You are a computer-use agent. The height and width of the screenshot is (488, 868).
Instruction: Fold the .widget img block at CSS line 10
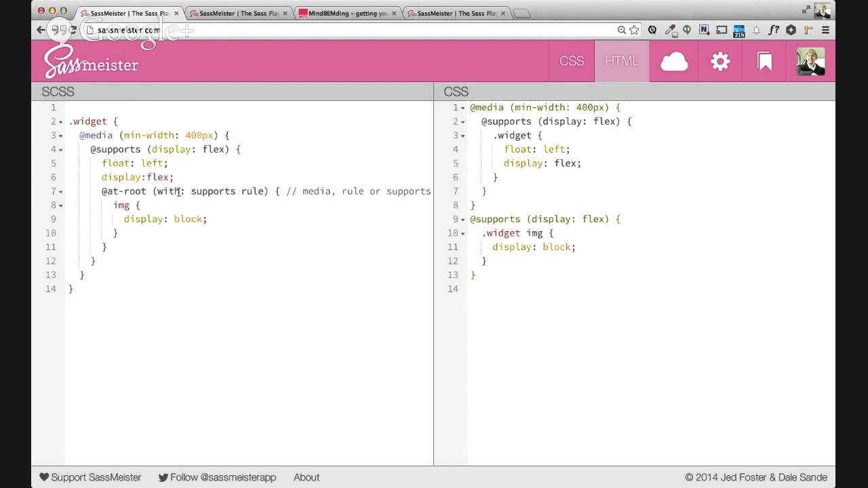click(x=463, y=233)
